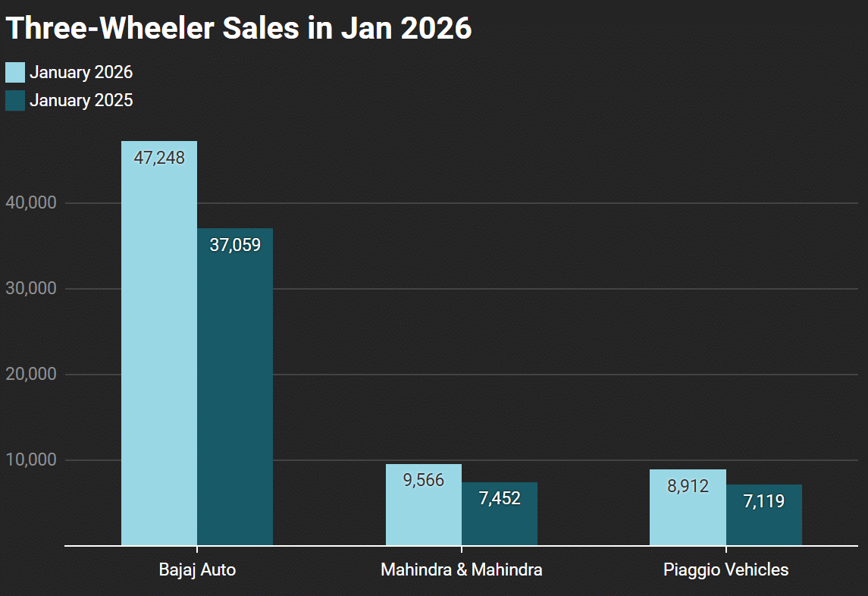The image size is (868, 596).
Task: Click the Bajaj Auto axis label
Action: pos(197,570)
